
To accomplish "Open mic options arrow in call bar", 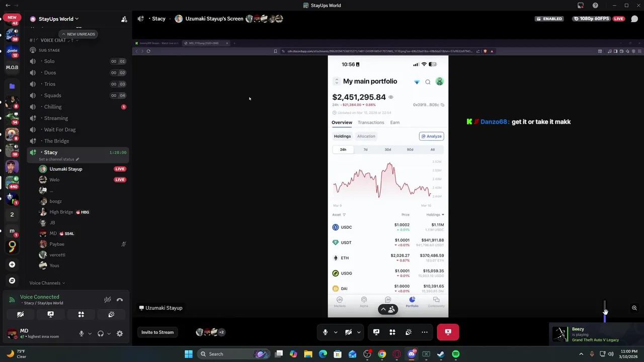I will [x=335, y=332].
